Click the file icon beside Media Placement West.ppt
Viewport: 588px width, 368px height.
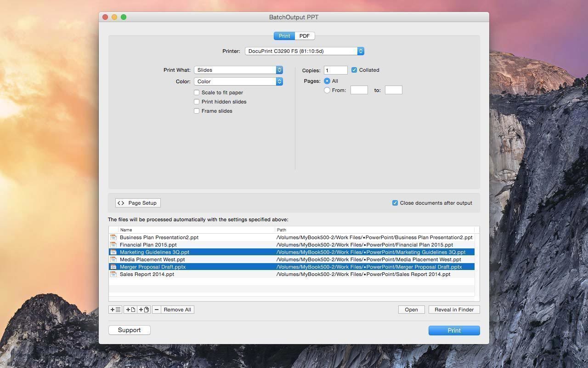tap(113, 259)
